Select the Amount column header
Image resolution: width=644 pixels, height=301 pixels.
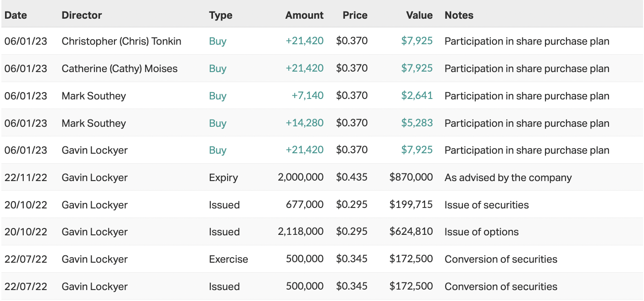304,15
